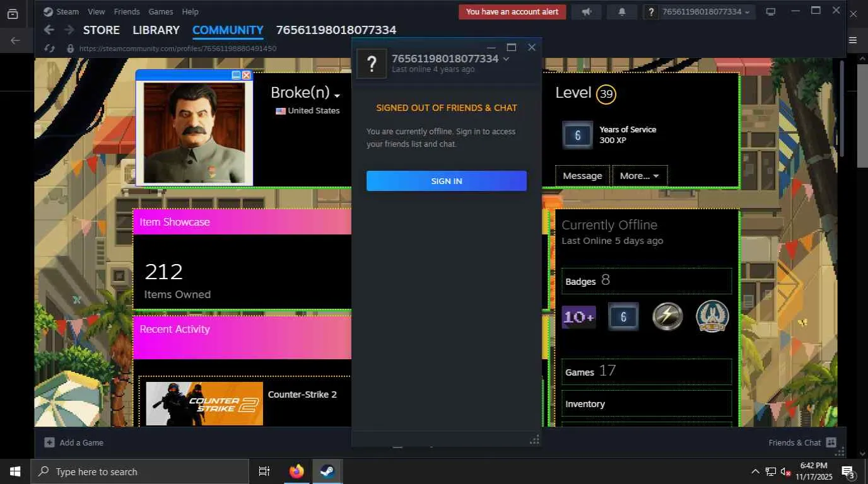Open the 76561198018077334 profile tab in navigation

click(x=336, y=30)
